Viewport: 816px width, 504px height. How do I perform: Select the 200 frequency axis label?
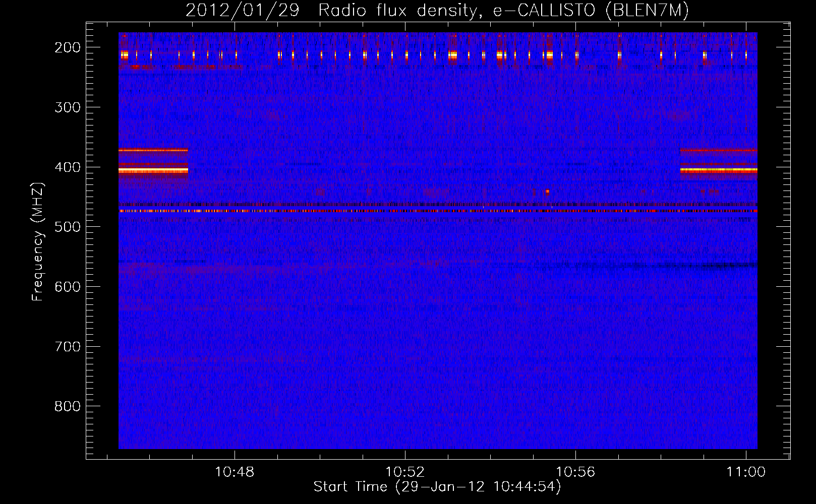(x=68, y=47)
